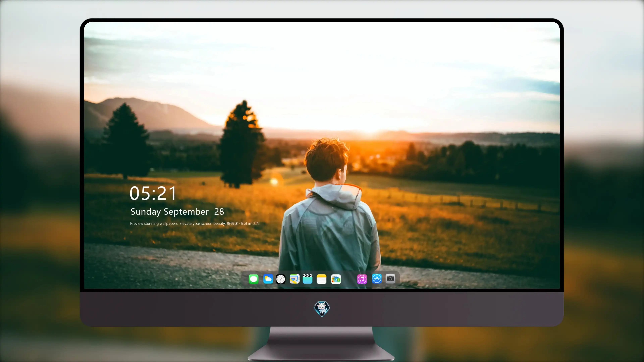Open the Maps app icon
This screenshot has height=362, width=644.
(x=294, y=279)
